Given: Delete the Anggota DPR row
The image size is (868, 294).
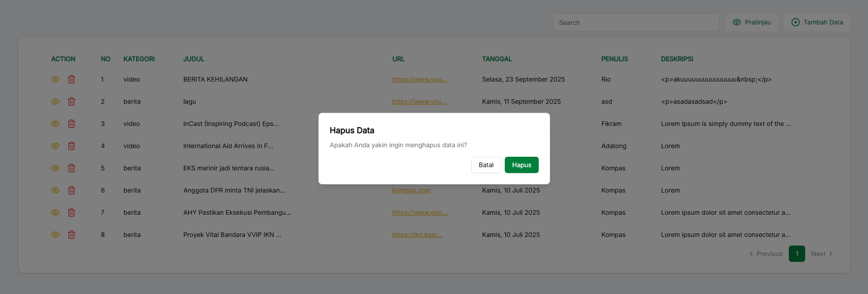Looking at the screenshot, I should pyautogui.click(x=71, y=190).
